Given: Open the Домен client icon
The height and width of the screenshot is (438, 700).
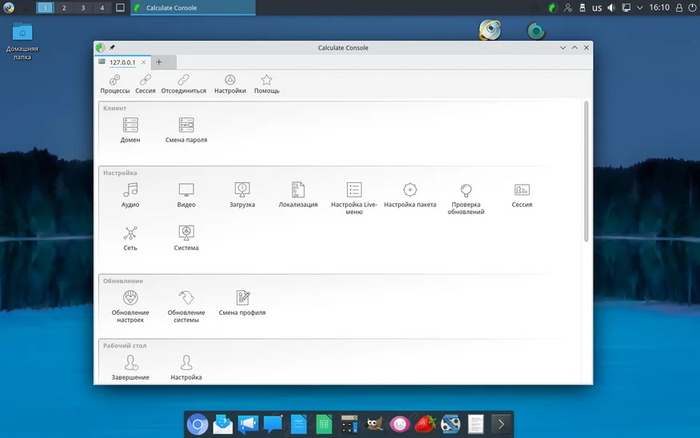Looking at the screenshot, I should tap(130, 126).
